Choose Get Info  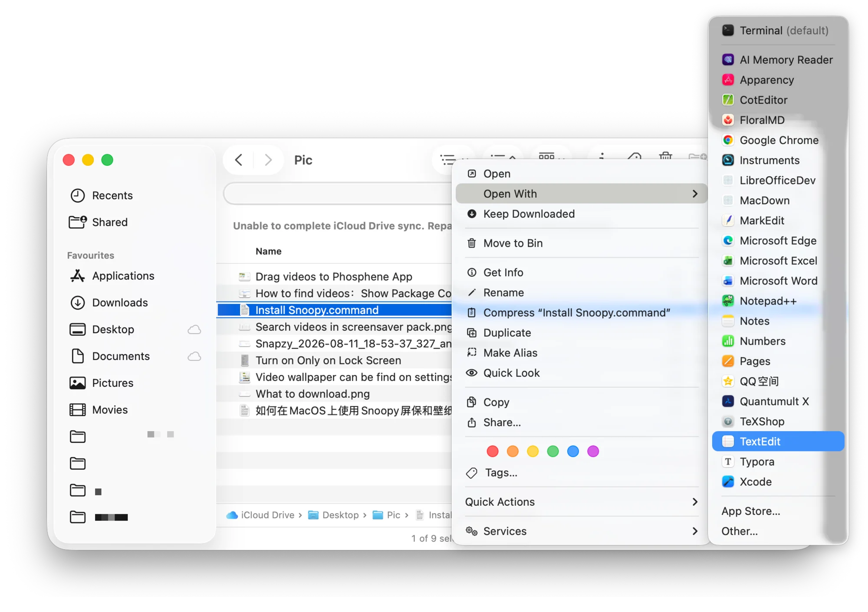(582, 272)
